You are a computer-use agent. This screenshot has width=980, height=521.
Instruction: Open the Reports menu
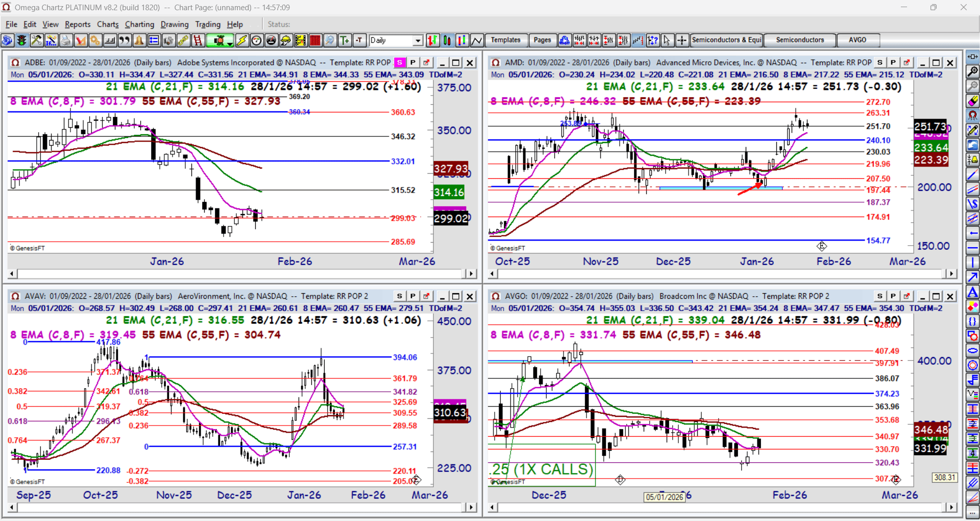[x=78, y=24]
